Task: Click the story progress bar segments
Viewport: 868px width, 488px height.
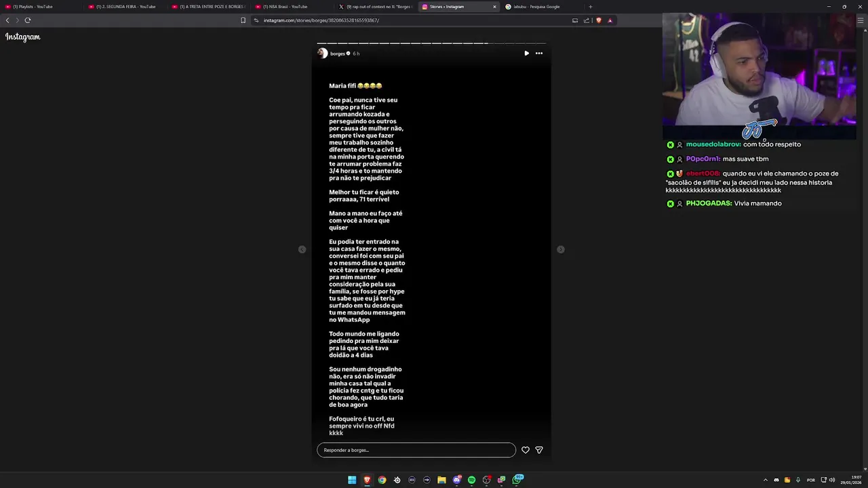Action: (431, 43)
